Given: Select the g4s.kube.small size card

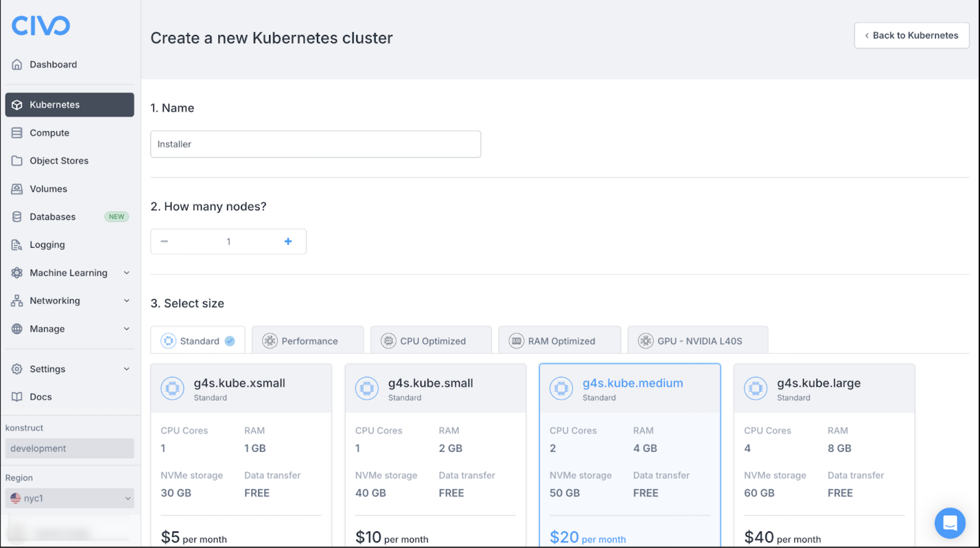Looking at the screenshot, I should tap(435, 455).
